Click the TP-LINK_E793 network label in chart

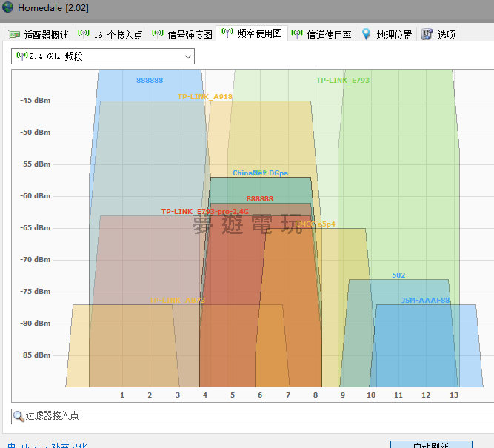pos(342,81)
